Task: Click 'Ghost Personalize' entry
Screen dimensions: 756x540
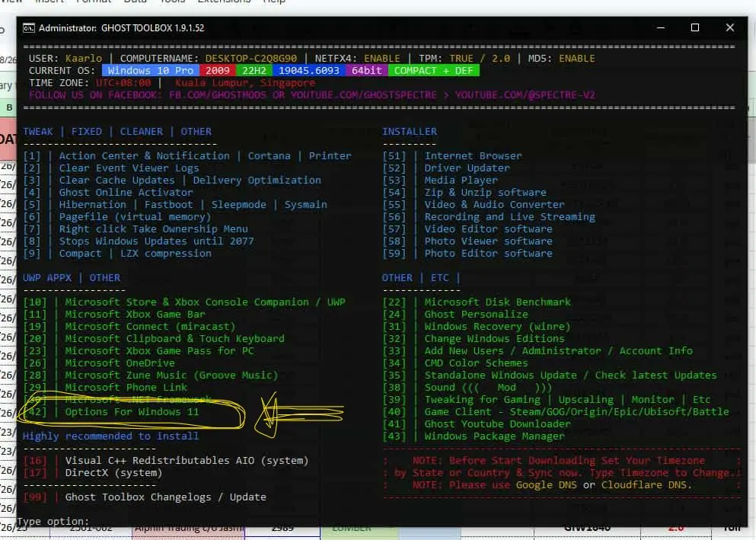Action: pyautogui.click(x=476, y=315)
